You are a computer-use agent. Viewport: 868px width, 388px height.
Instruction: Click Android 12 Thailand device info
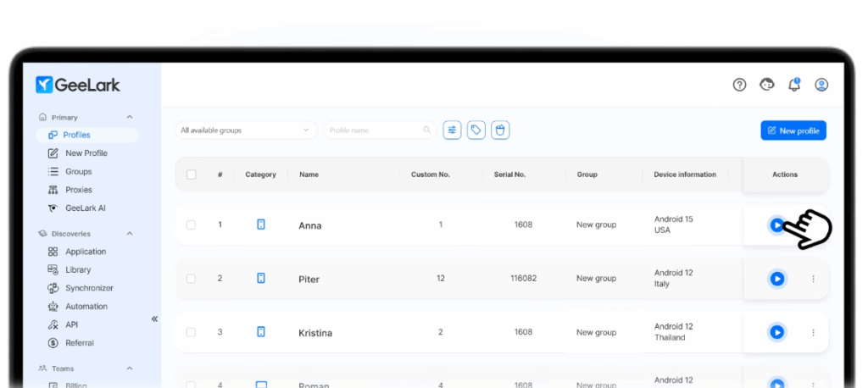pyautogui.click(x=673, y=332)
